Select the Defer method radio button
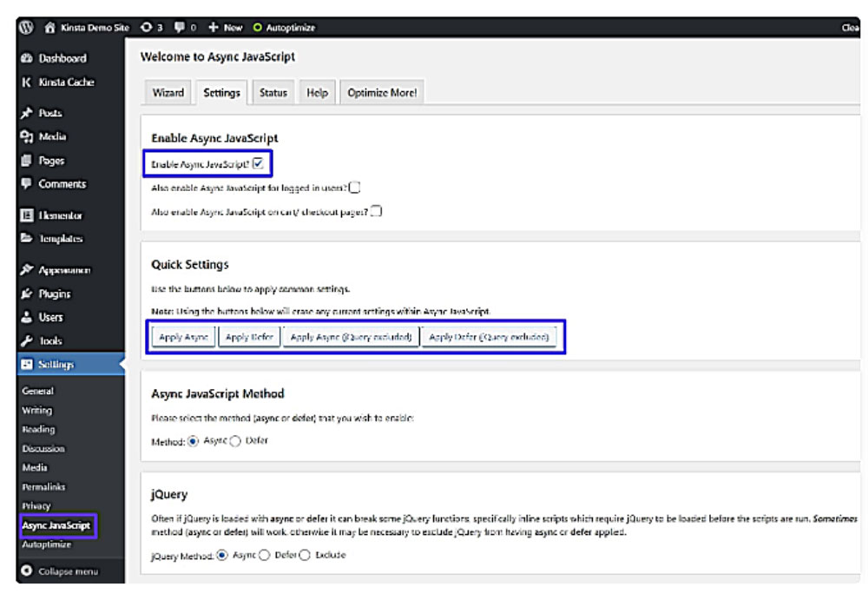868x600 pixels. (x=235, y=440)
